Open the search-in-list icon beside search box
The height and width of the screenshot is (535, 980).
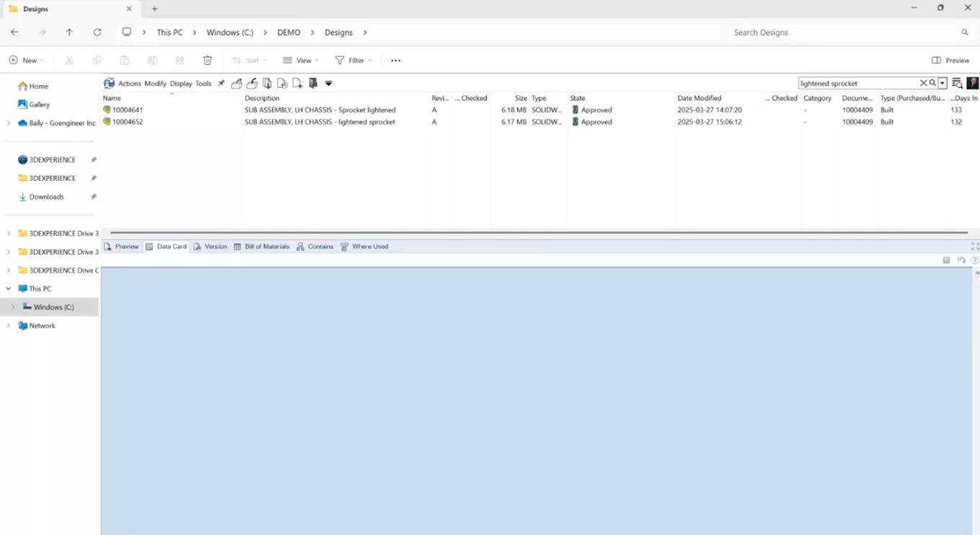coord(958,84)
